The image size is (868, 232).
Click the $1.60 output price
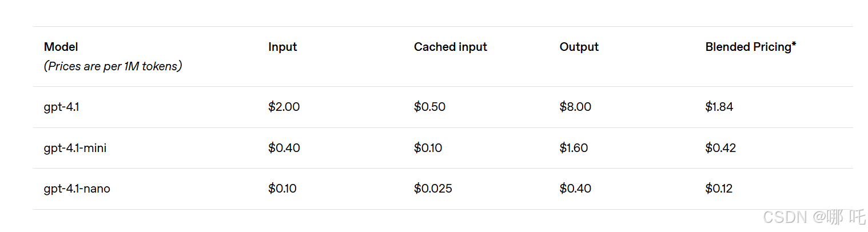pyautogui.click(x=574, y=148)
